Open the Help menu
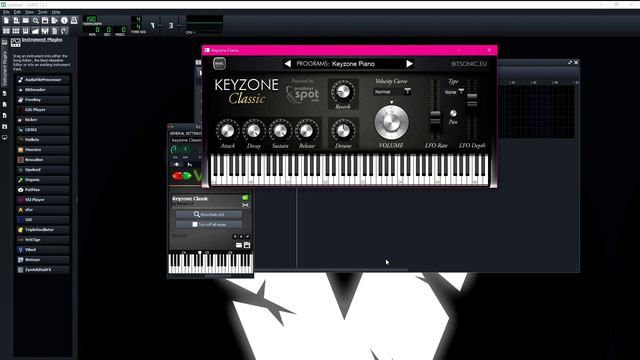This screenshot has width=640, height=360. (56, 12)
